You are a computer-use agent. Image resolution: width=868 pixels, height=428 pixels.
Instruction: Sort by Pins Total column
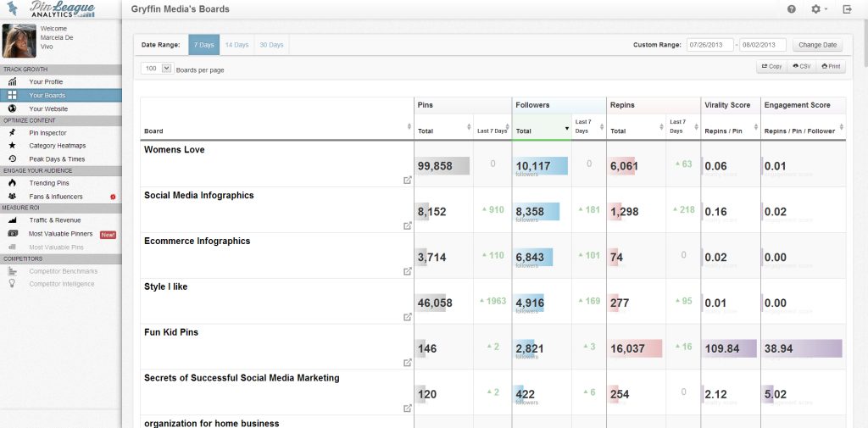[444, 127]
